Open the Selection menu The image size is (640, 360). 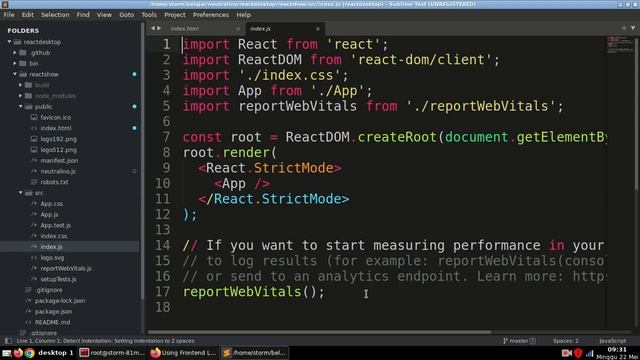coord(55,15)
